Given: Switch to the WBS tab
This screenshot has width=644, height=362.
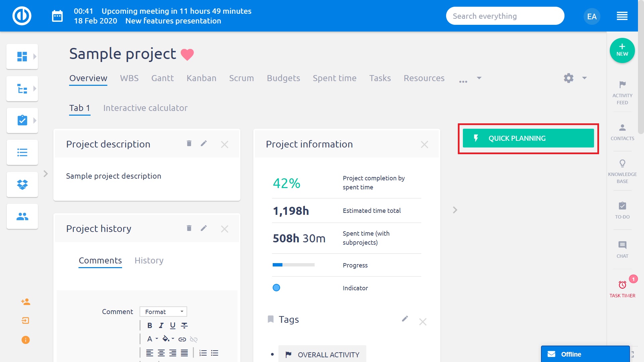Looking at the screenshot, I should click(129, 78).
